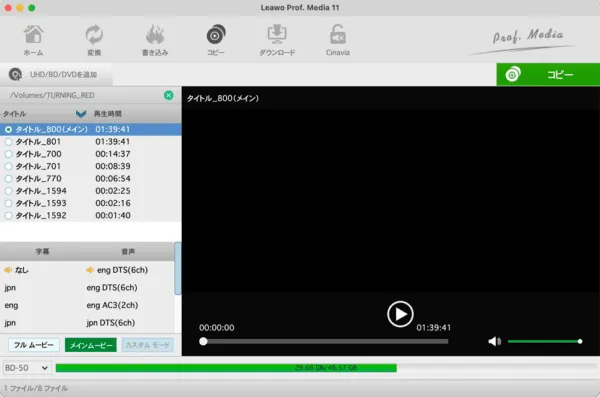Open the Cinavia unlock icon
This screenshot has height=397, width=600.
click(338, 40)
